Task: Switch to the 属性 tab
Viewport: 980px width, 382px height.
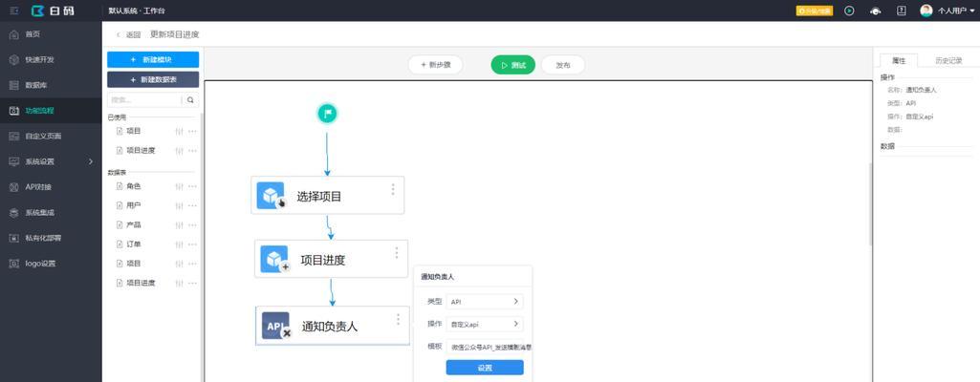Action: click(899, 60)
